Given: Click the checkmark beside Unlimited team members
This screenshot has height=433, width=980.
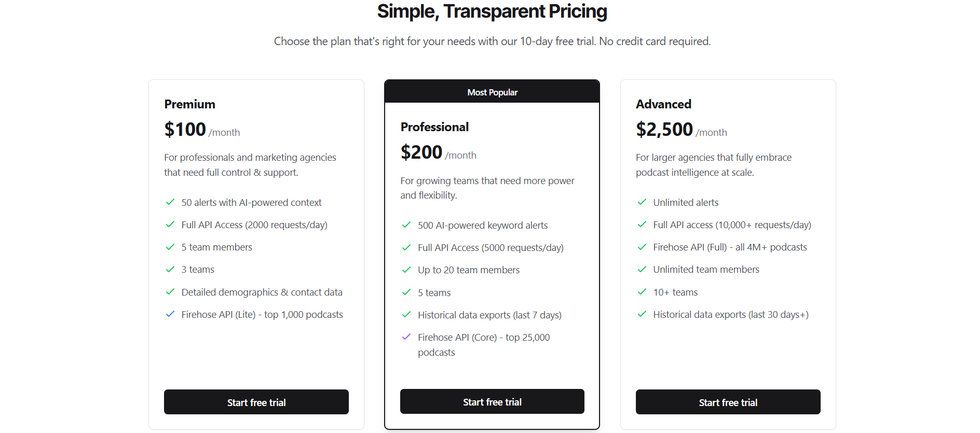Looking at the screenshot, I should point(642,269).
